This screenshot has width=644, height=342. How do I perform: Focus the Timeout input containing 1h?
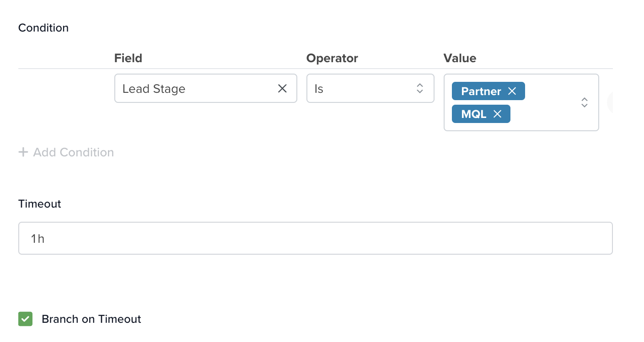315,238
